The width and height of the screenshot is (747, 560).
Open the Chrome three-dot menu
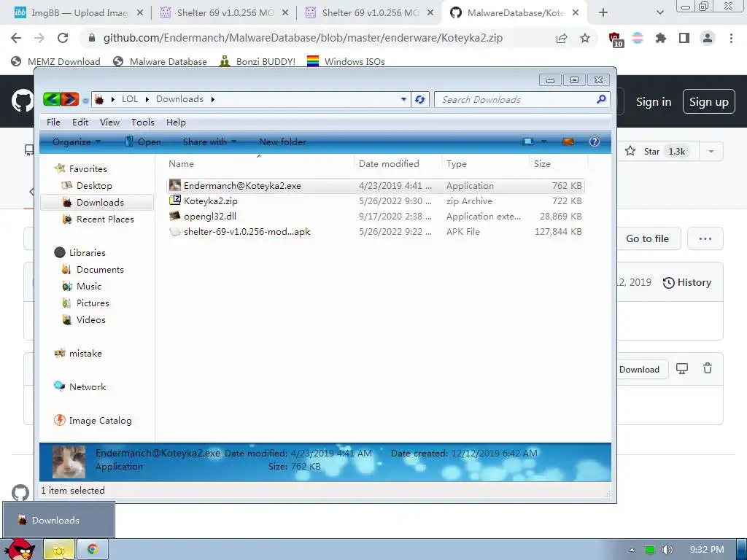click(x=731, y=38)
